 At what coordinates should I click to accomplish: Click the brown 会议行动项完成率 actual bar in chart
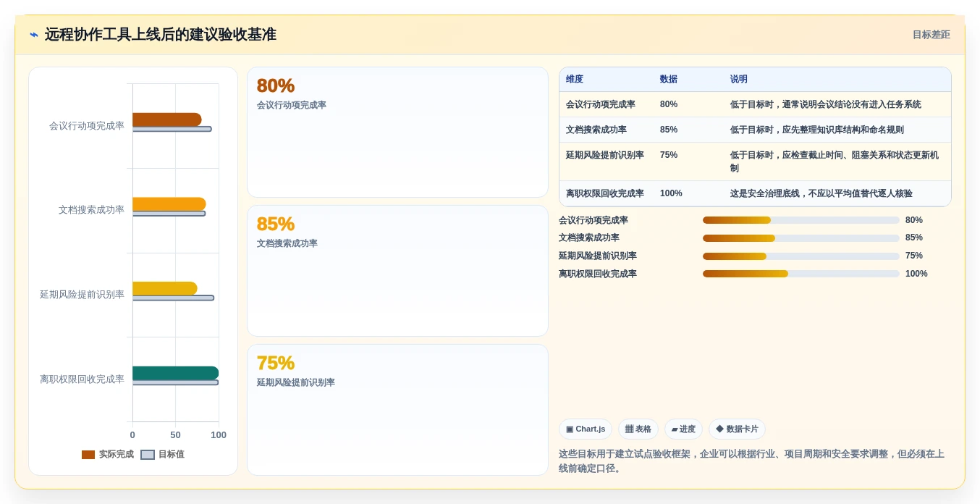click(x=167, y=119)
